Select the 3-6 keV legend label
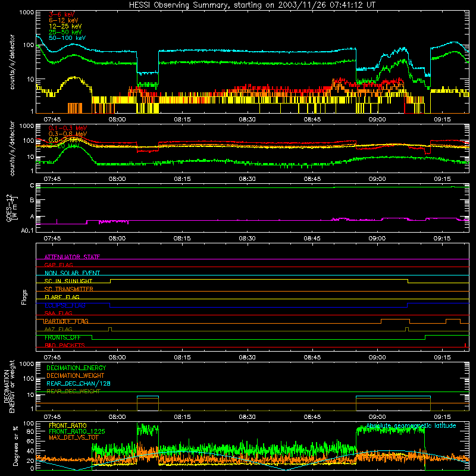The width and height of the screenshot is (476, 476). [x=61, y=14]
